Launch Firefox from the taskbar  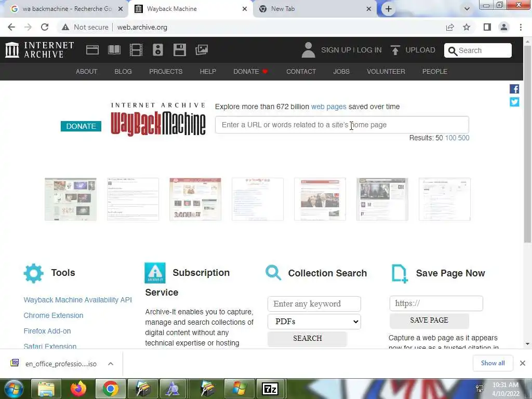78,389
